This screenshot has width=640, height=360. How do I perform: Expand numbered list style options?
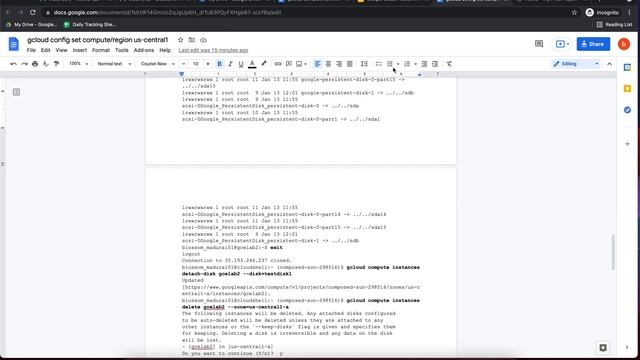coord(416,64)
